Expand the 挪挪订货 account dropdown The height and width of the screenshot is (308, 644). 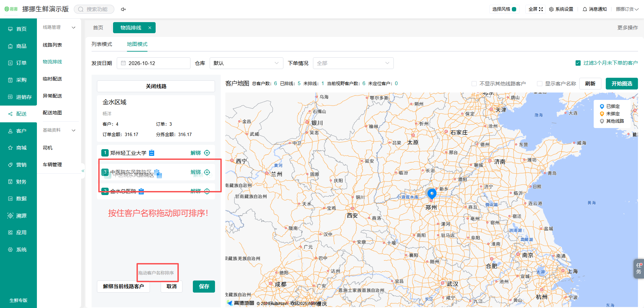[x=627, y=9]
